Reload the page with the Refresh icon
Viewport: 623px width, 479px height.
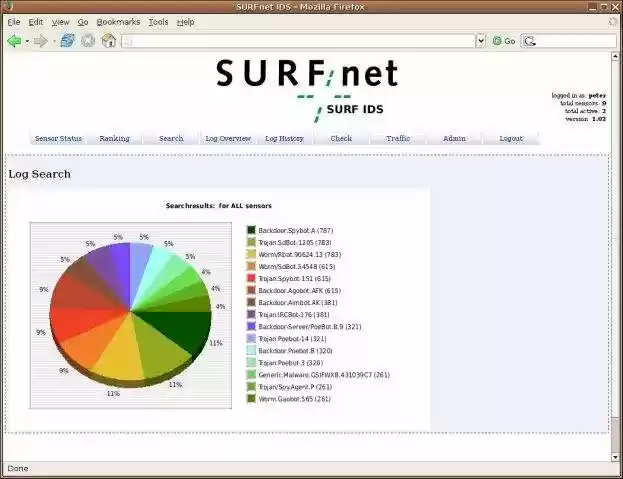(x=68, y=41)
